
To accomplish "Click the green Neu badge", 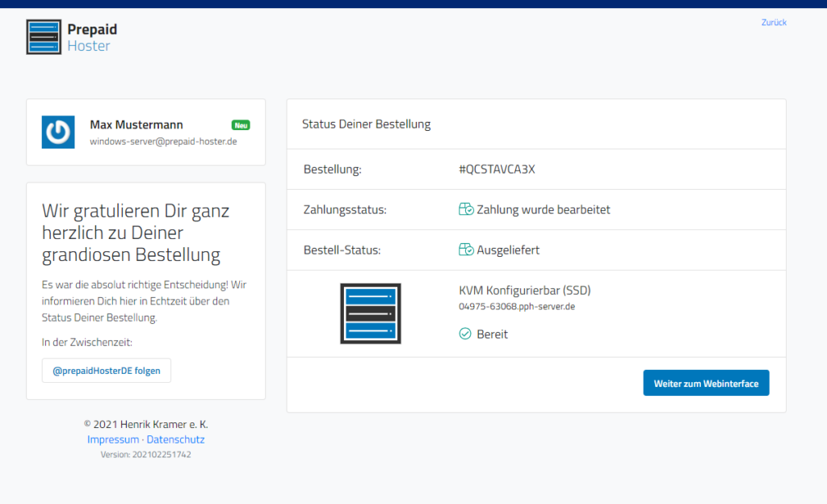I will [x=241, y=125].
